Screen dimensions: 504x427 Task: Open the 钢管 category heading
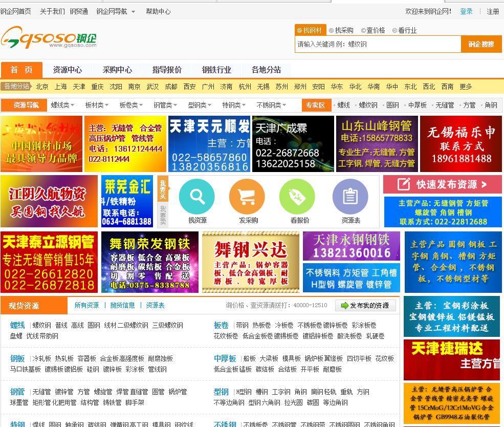click(x=17, y=392)
